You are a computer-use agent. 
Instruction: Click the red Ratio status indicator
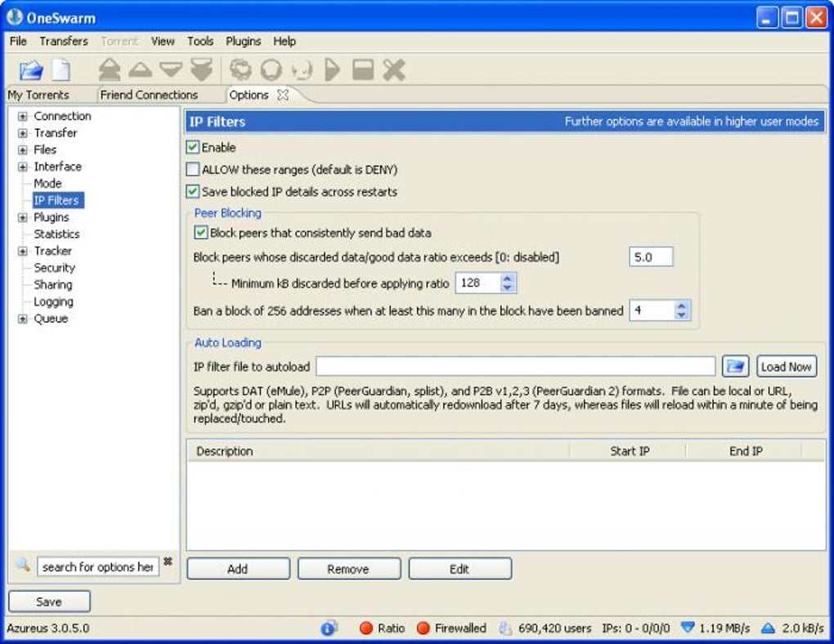point(366,628)
